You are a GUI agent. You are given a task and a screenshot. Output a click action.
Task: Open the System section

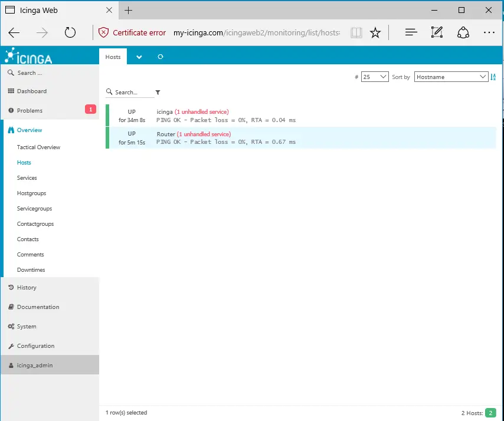coord(27,326)
